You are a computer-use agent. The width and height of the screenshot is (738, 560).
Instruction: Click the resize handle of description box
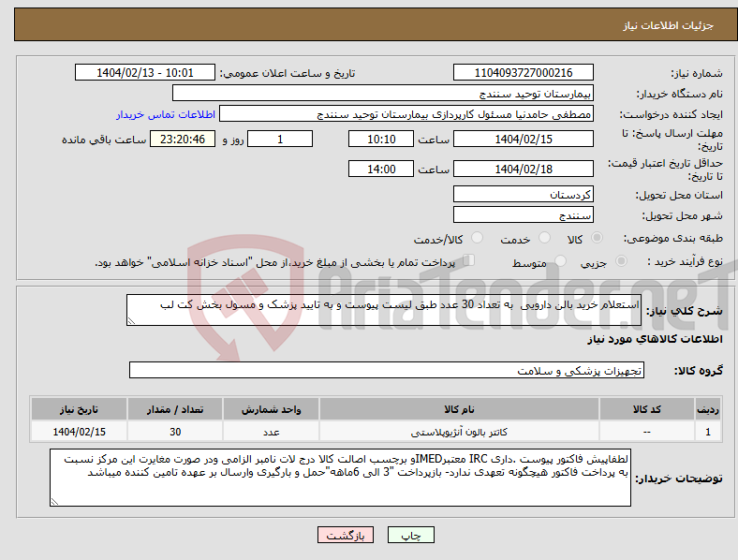pos(131,321)
